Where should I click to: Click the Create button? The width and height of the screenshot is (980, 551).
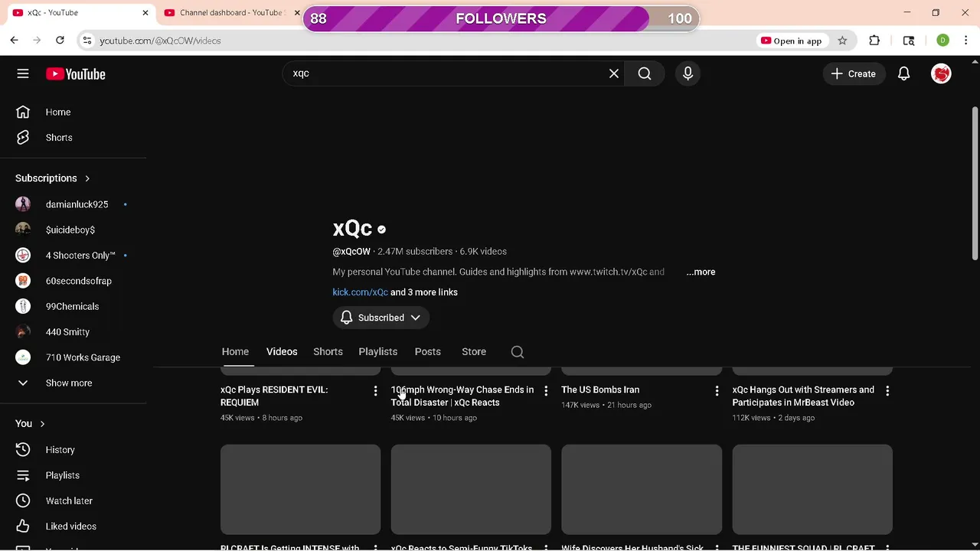point(853,73)
